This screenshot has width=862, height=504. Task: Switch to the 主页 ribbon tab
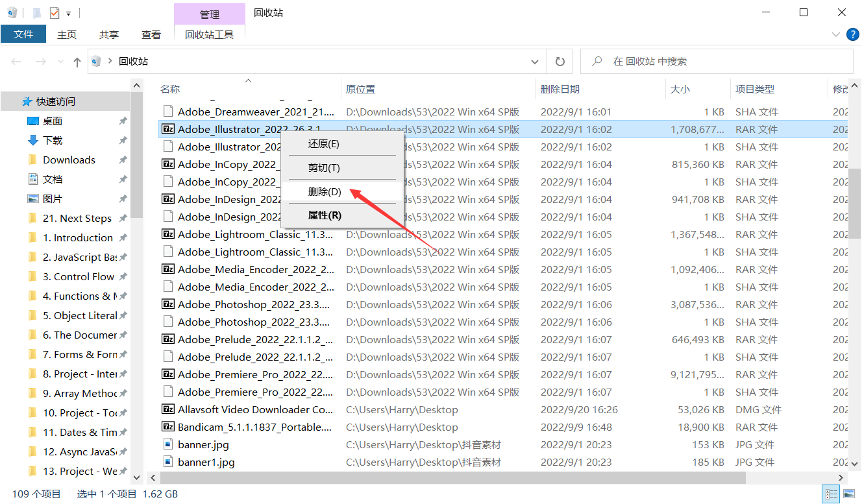click(x=67, y=34)
